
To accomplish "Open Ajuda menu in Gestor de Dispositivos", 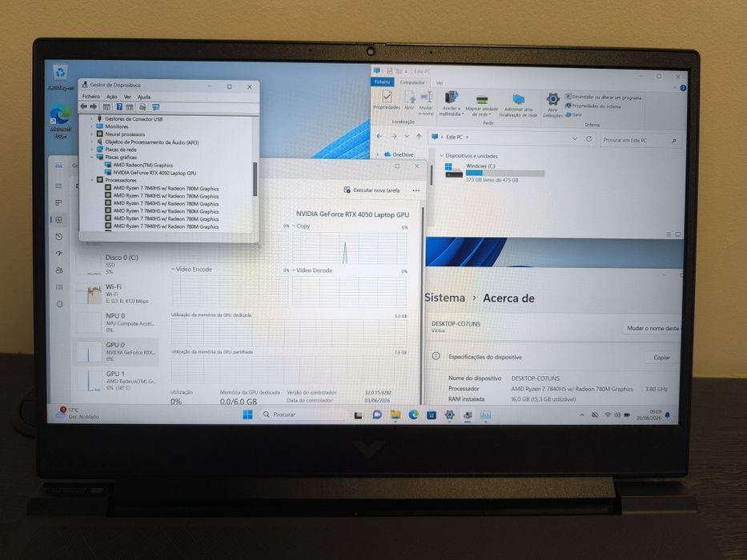I will (144, 97).
